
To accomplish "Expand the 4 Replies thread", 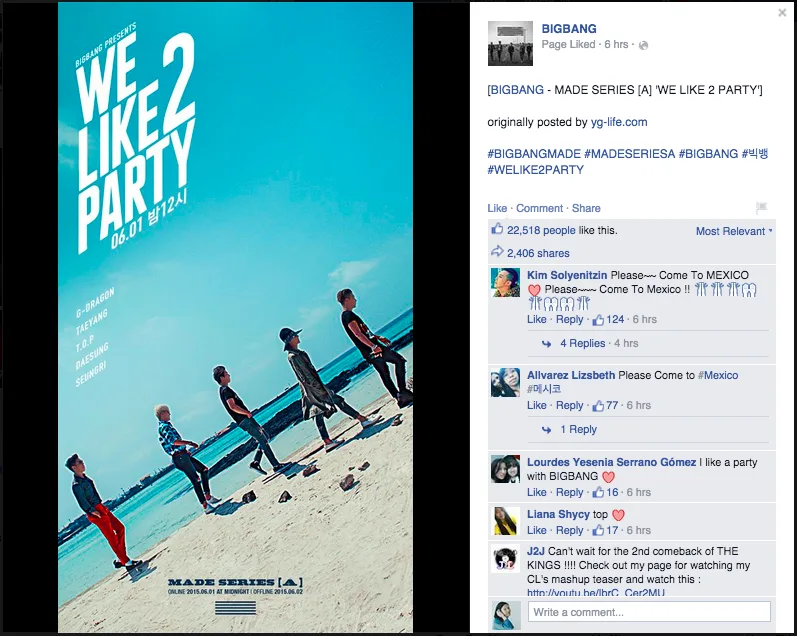I will click(583, 343).
